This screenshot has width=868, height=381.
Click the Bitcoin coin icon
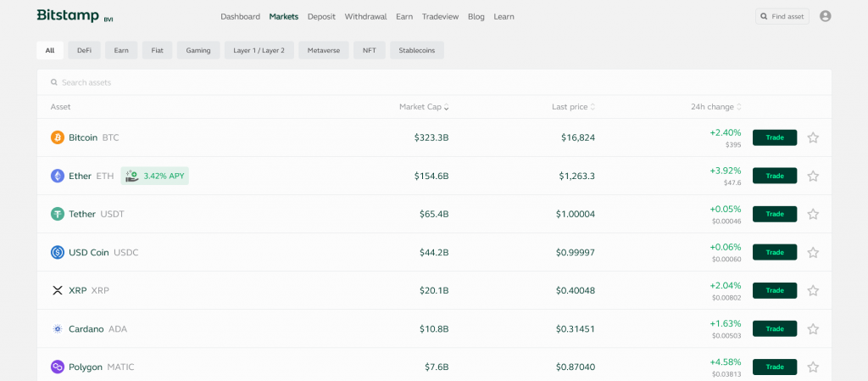58,137
